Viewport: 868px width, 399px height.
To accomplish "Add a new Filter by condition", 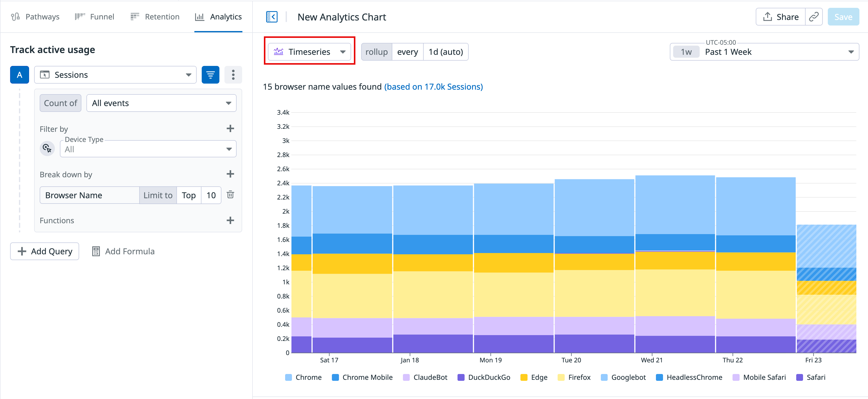I will [230, 129].
